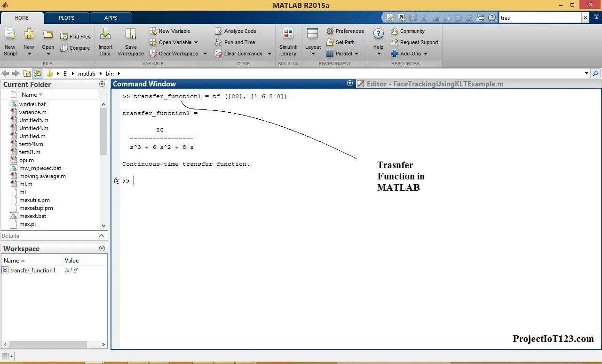This screenshot has height=364, width=602.
Task: Click the fx function browser icon
Action: coord(116,180)
